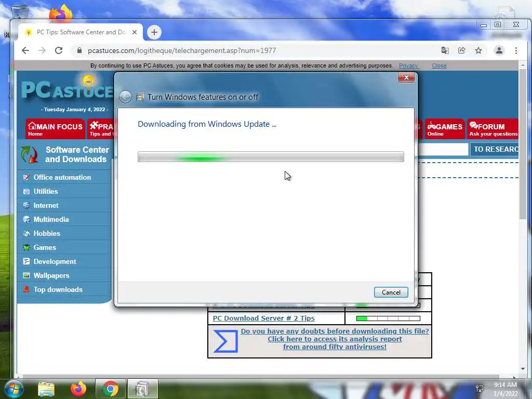Open MAIN FOCUS Home menu
The image size is (532, 399).
tap(55, 129)
